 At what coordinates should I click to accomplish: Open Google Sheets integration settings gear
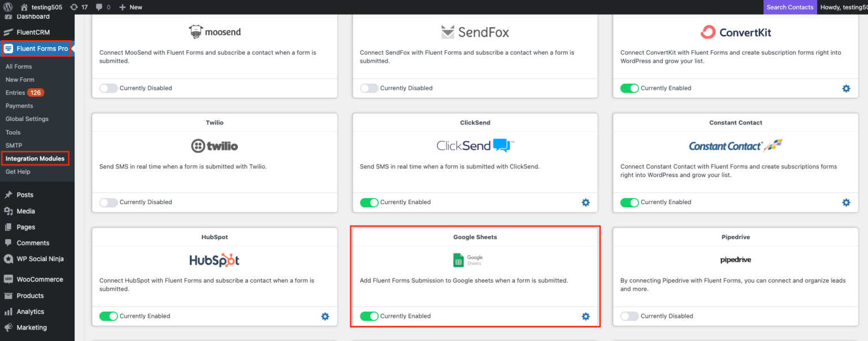[x=585, y=316]
